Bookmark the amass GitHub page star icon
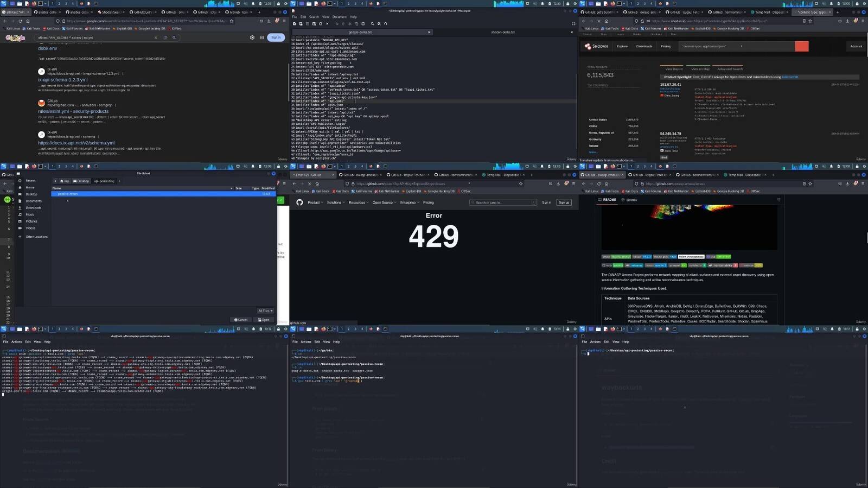Screen dimensions: 868x488 (x=810, y=183)
